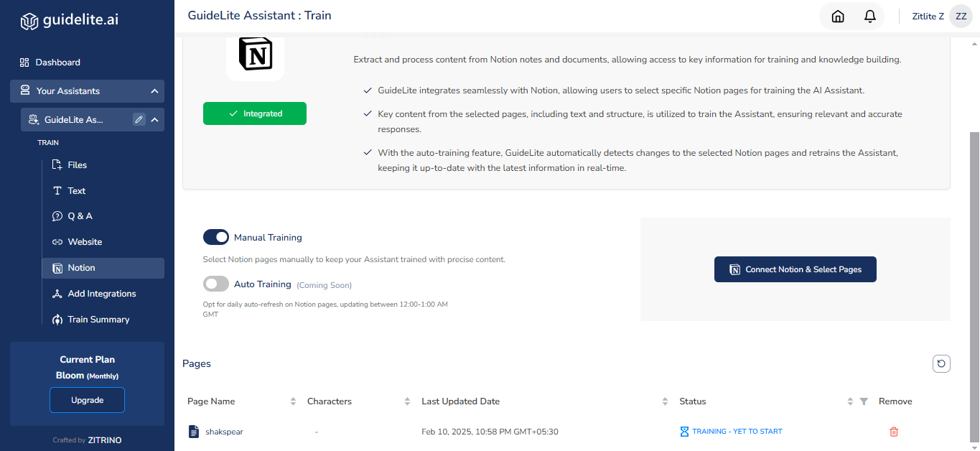Image resolution: width=980 pixels, height=451 pixels.
Task: Refresh the Pages list
Action: [x=941, y=364]
